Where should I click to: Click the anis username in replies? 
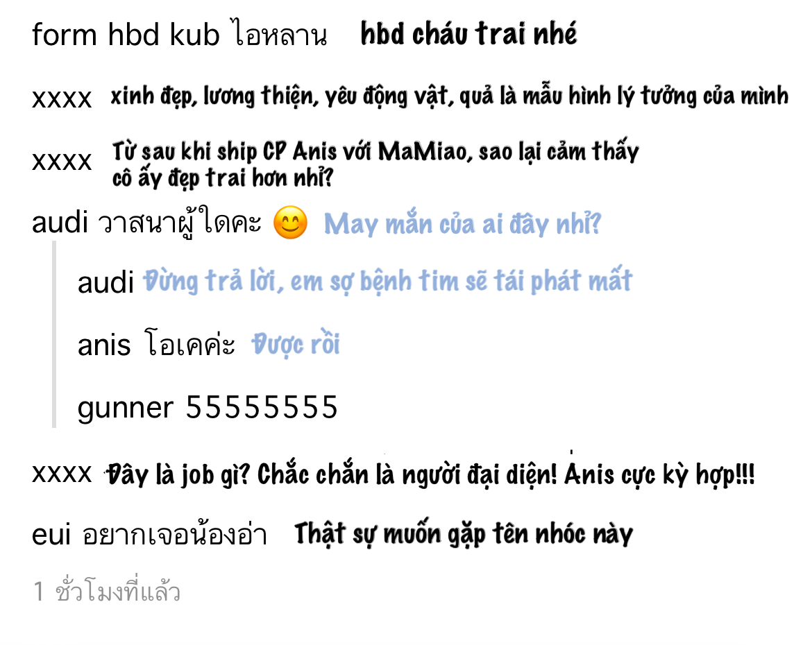coord(104,346)
